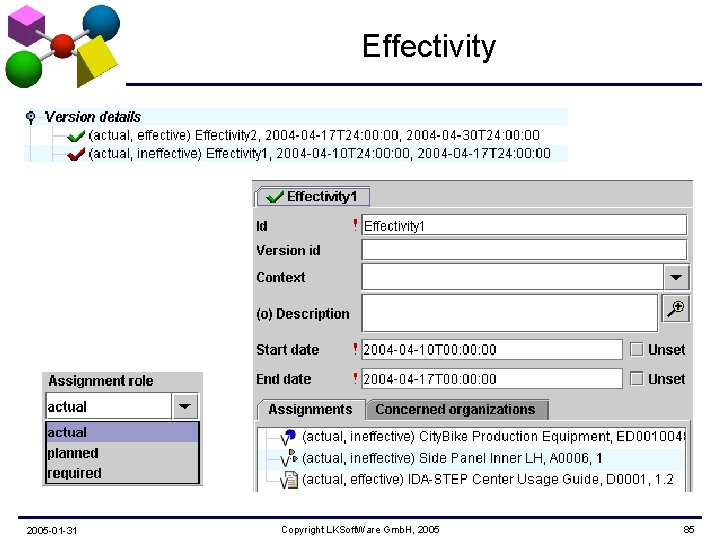Click the 'Effectivity' slide title
720x540 pixels.
(429, 47)
